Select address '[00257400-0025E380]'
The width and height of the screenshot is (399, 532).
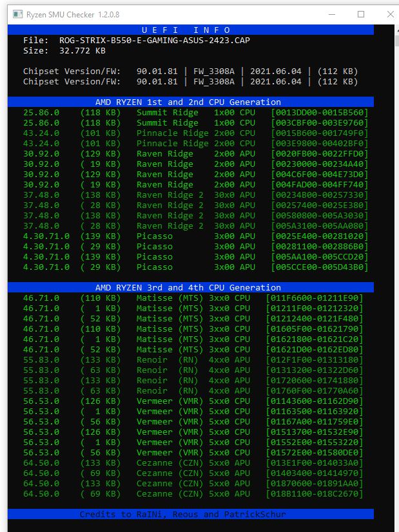pyautogui.click(x=320, y=205)
